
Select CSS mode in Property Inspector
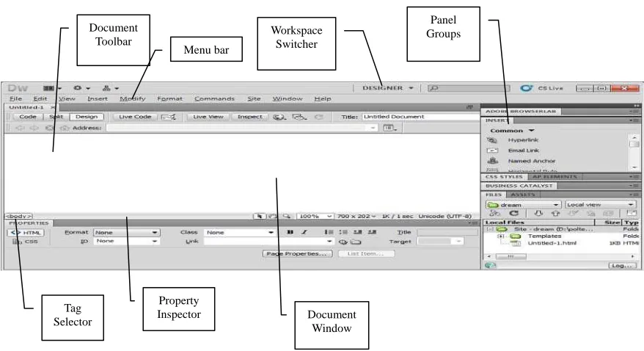[26, 242]
